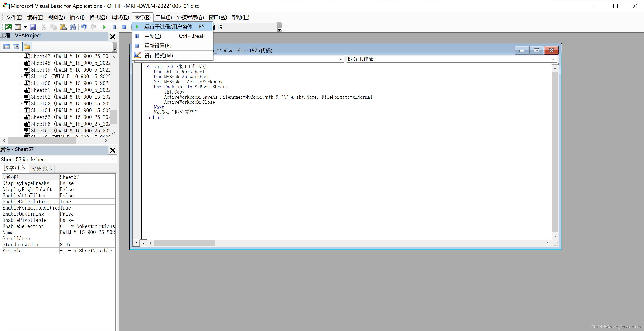Click the View Object icon in project panel
Screen dimensions: 644x331
[16, 47]
